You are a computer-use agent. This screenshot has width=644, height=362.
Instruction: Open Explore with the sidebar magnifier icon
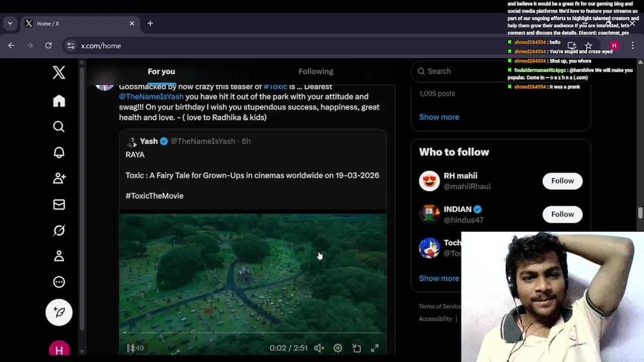59,127
